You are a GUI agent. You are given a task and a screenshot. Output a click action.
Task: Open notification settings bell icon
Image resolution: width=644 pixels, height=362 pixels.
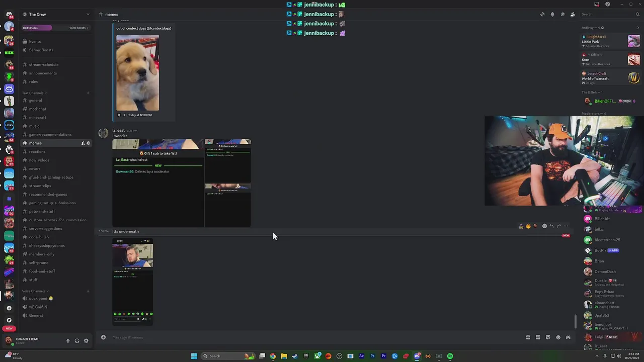point(552,14)
